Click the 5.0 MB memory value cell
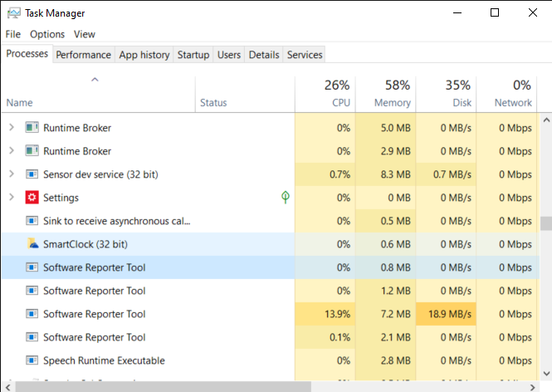 tap(385, 128)
